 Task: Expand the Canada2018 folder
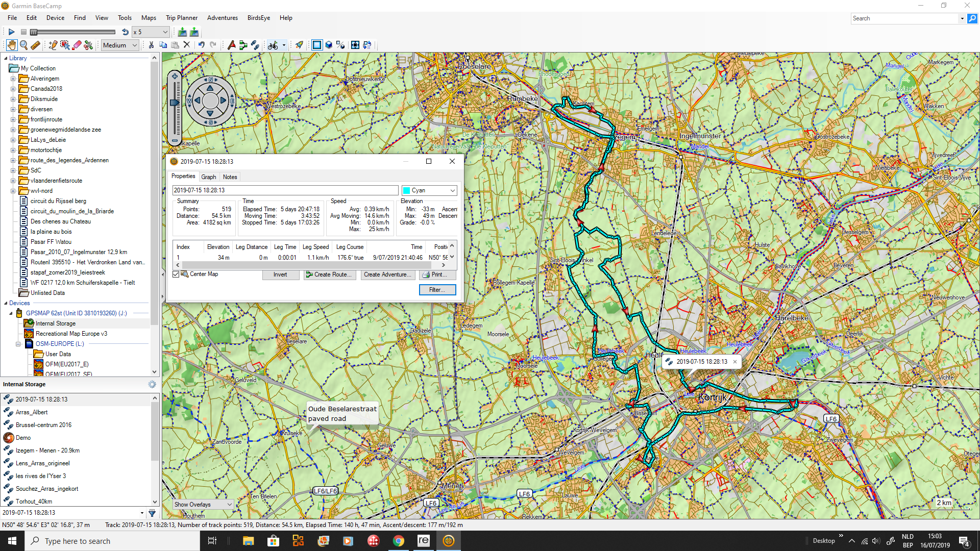click(13, 89)
